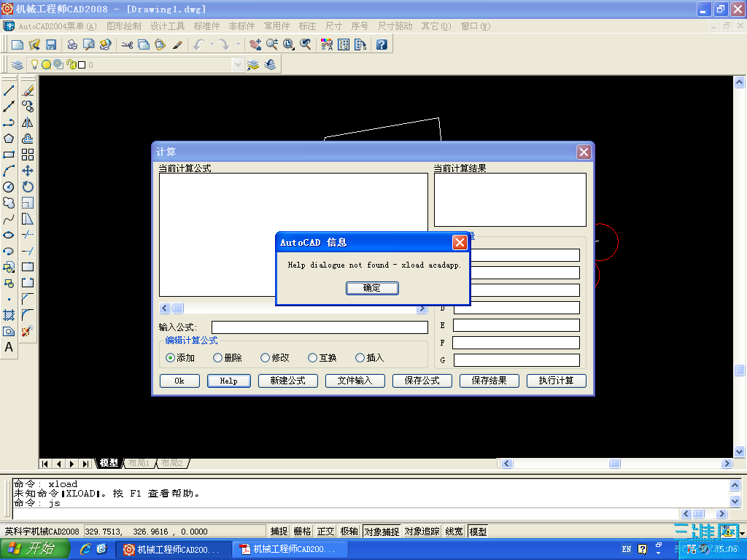Image resolution: width=747 pixels, height=560 pixels.
Task: Click the new drawing icon in toolbar
Action: coord(18,44)
